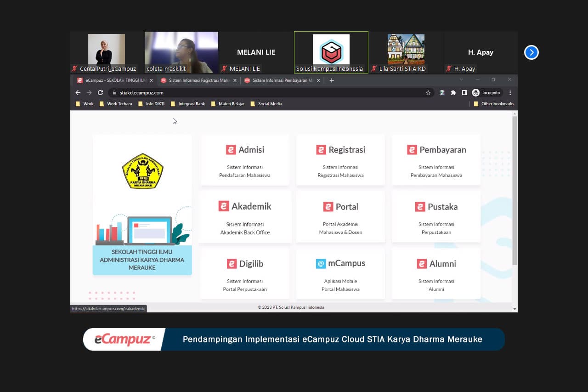Click the muted mic icon for Lila Santi
588x392 pixels.
pyautogui.click(x=374, y=69)
